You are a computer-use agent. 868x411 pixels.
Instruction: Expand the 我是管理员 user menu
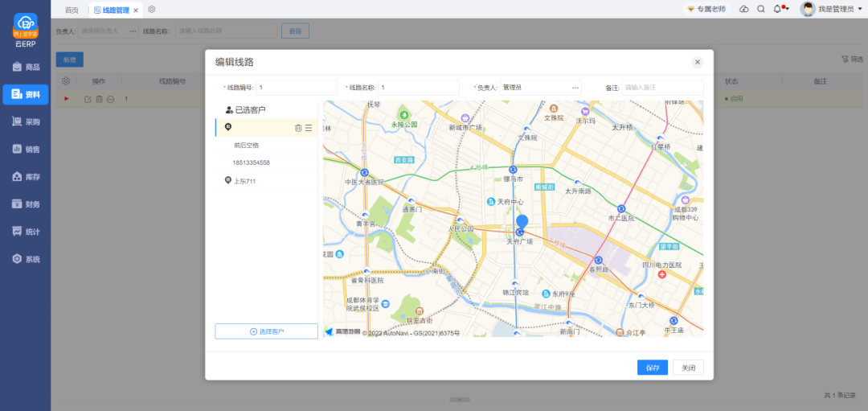click(x=838, y=10)
